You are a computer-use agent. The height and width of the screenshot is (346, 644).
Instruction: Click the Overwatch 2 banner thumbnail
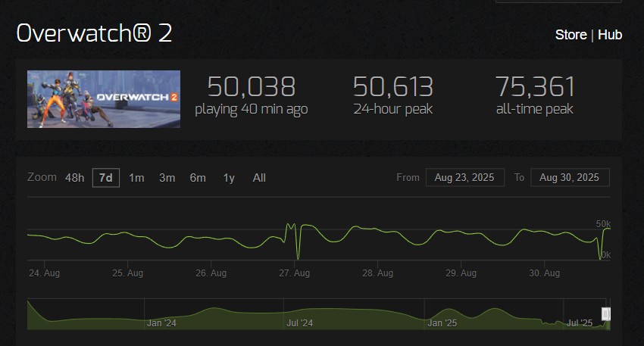[x=104, y=99]
